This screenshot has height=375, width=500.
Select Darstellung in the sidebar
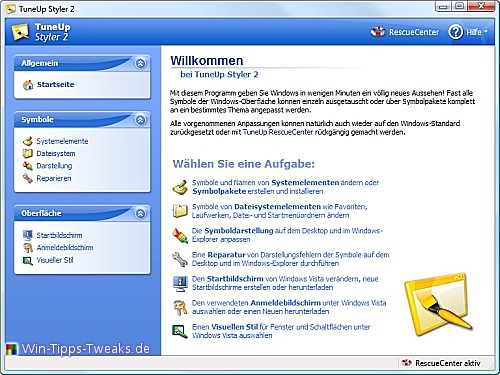(x=54, y=166)
